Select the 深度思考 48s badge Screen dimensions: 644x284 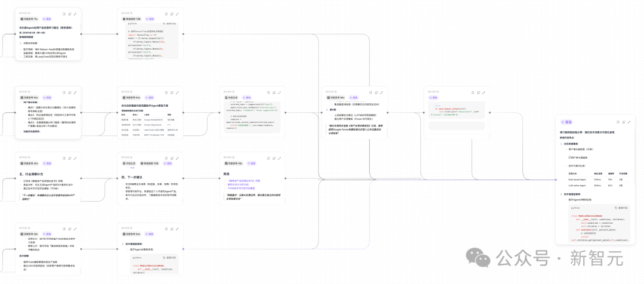[x=234, y=163]
